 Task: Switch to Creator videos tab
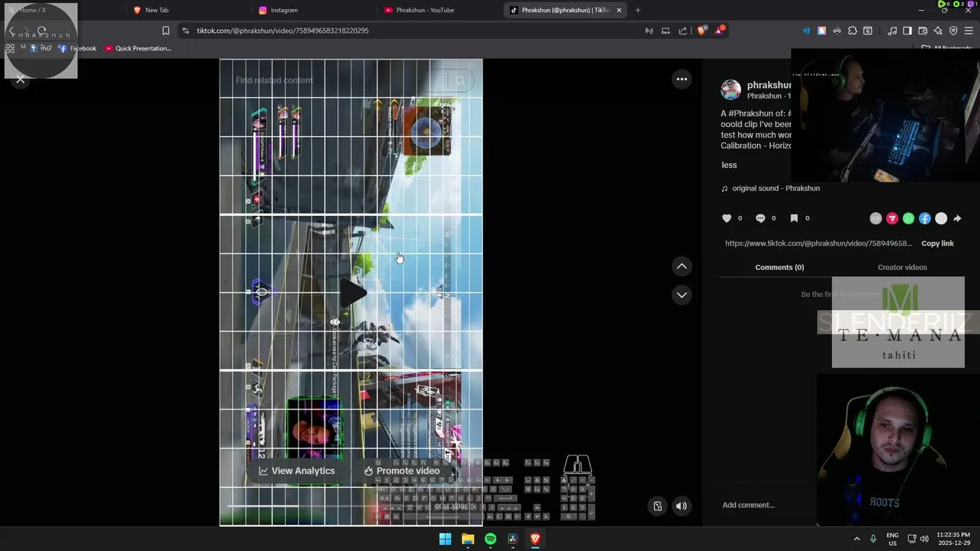pyautogui.click(x=902, y=267)
